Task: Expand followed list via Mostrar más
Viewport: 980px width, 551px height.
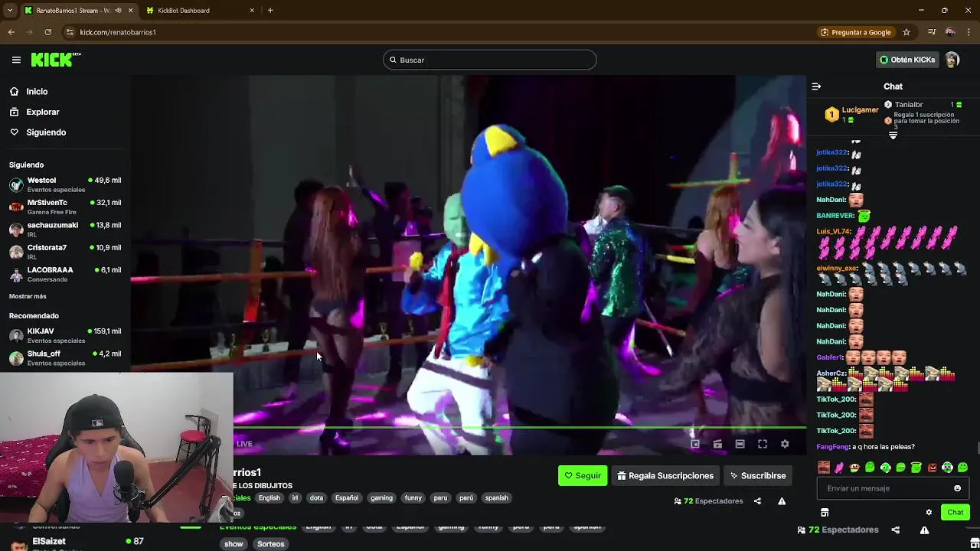Action: (x=28, y=296)
